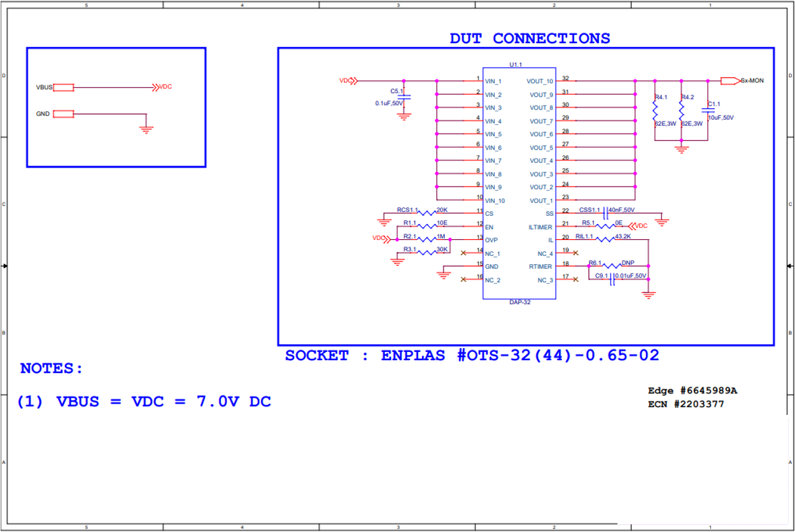The image size is (795, 532).
Task: Click the capacitor C9.1 0.01uF symbol
Action: (x=612, y=277)
